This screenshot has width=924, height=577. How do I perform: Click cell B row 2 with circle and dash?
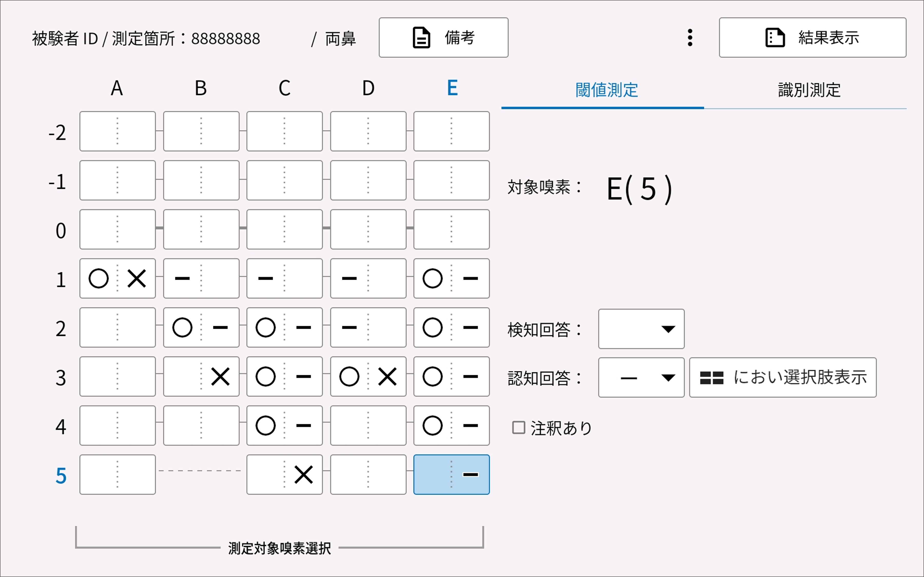click(x=201, y=327)
